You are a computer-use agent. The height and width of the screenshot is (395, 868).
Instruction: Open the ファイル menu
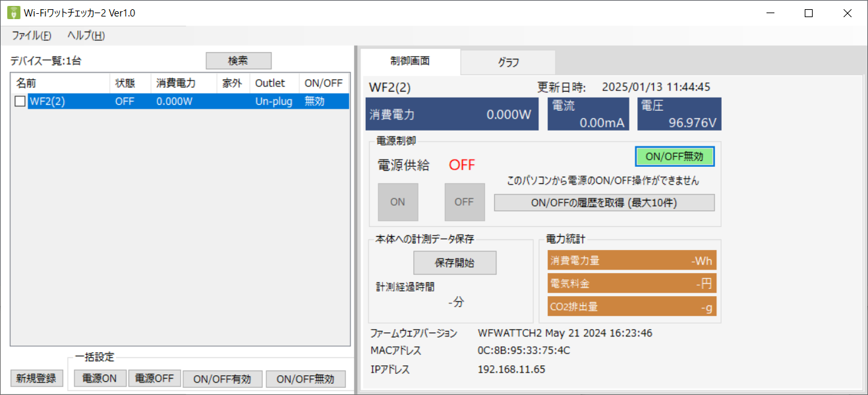31,36
